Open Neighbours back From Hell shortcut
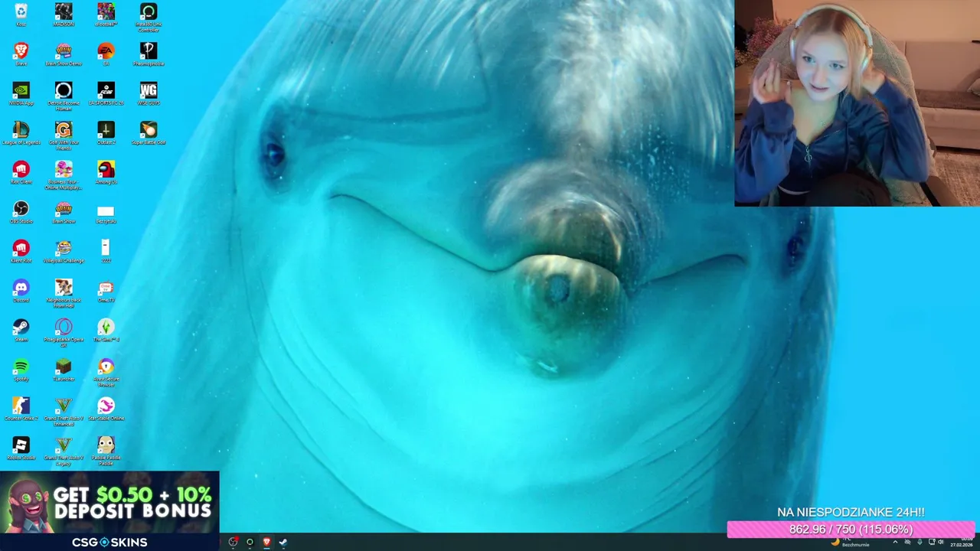 64,293
